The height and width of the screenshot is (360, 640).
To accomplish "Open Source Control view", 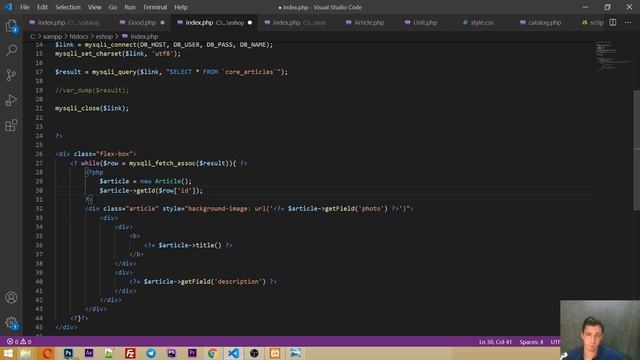I will (x=11, y=75).
